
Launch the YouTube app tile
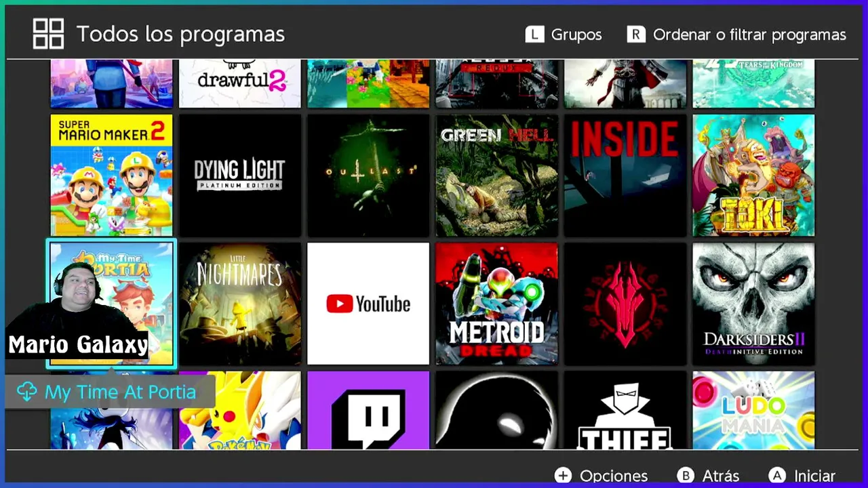pyautogui.click(x=368, y=304)
